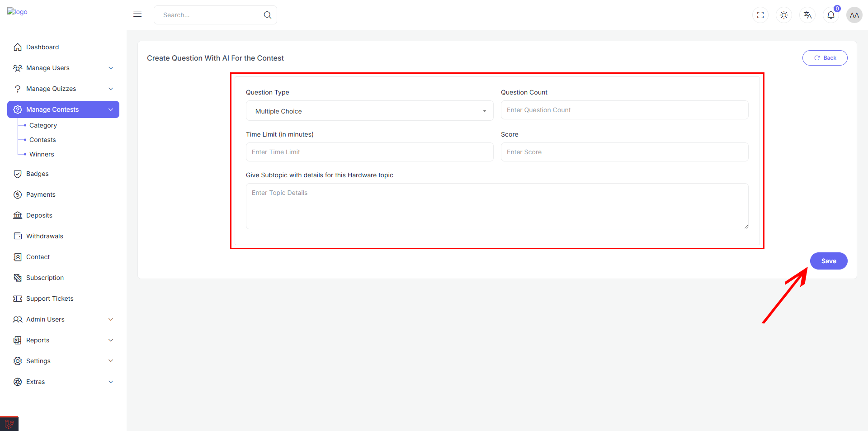Click the Topic Details textarea
Image resolution: width=868 pixels, height=431 pixels.
pyautogui.click(x=497, y=206)
